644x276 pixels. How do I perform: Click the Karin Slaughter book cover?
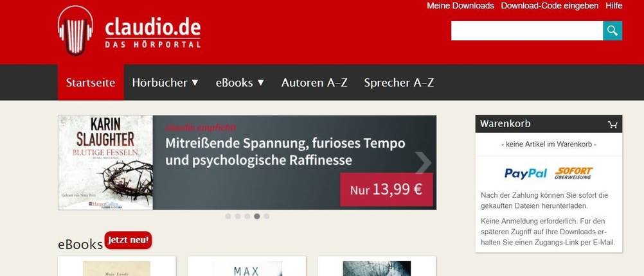pyautogui.click(x=105, y=162)
